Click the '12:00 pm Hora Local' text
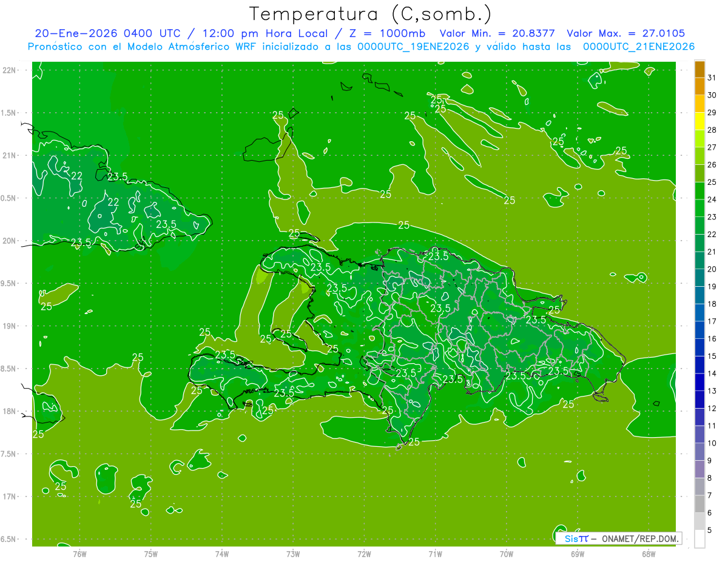The height and width of the screenshot is (562, 728). coord(266,33)
